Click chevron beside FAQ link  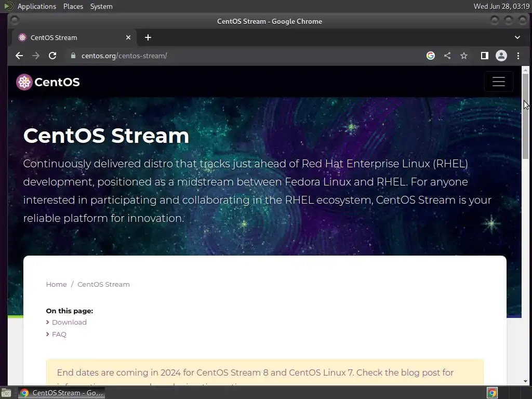pos(47,335)
